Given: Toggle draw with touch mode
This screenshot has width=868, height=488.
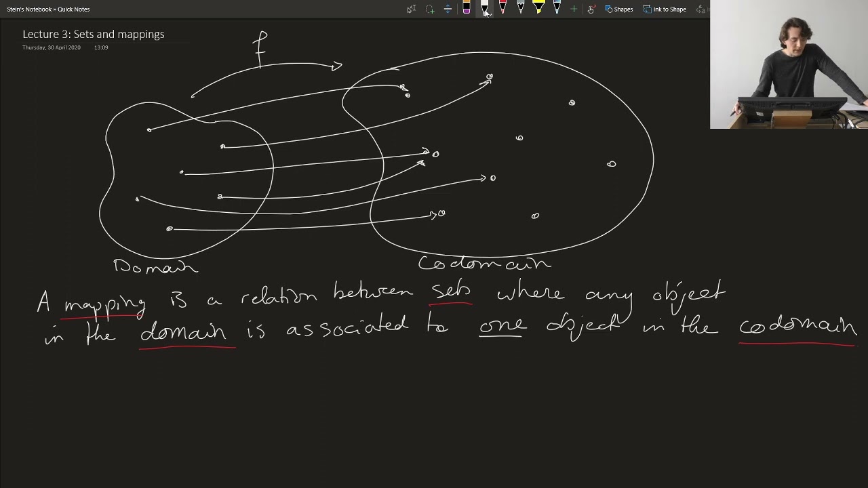Looking at the screenshot, I should click(x=591, y=9).
